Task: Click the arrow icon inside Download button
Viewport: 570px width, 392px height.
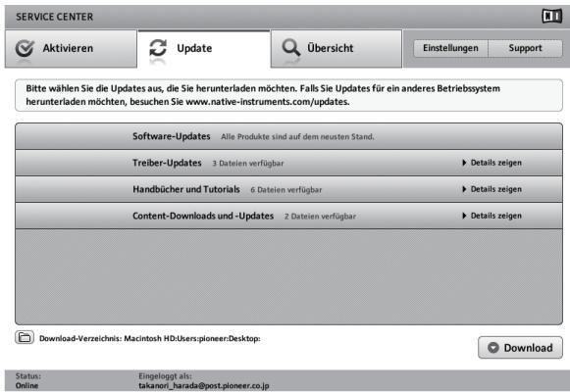Action: (492, 347)
